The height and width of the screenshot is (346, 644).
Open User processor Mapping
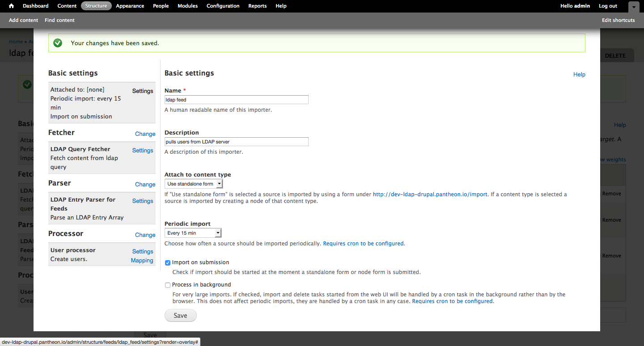tap(142, 260)
